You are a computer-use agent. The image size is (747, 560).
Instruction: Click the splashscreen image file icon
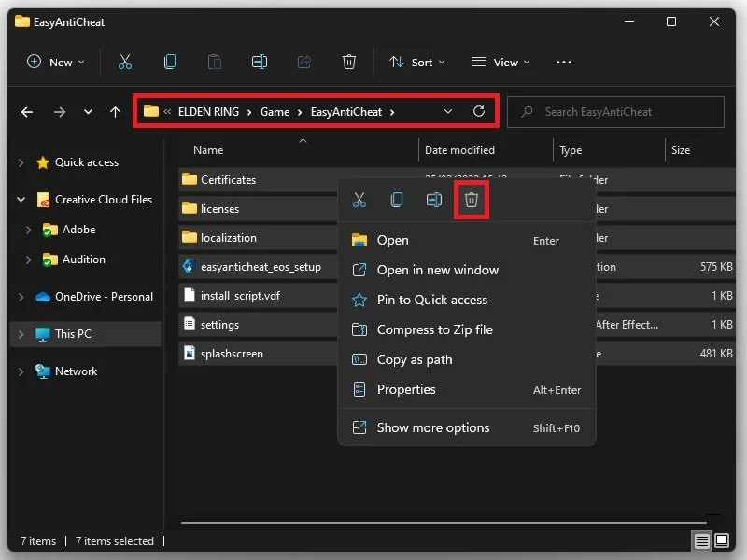(x=190, y=353)
